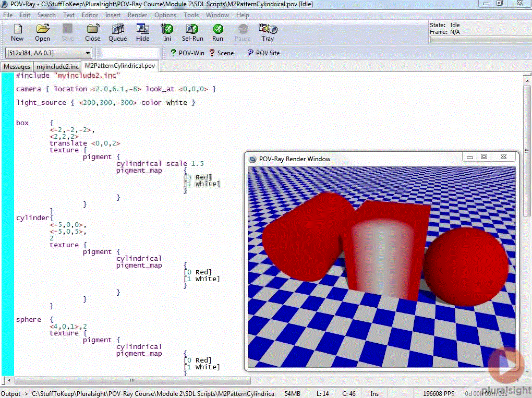This screenshot has width=532, height=398.
Task: Click the editor vertical scrollbar
Action: tap(527, 152)
